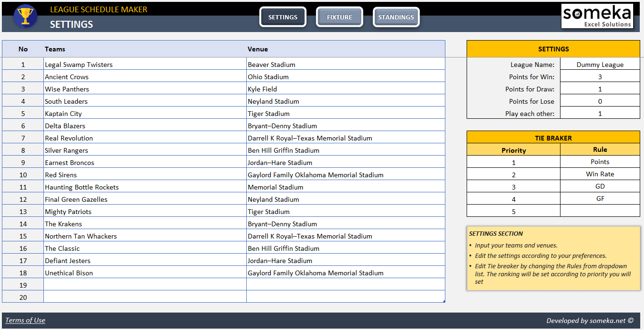Edit the Play each other setting
This screenshot has width=644, height=330.
pyautogui.click(x=600, y=113)
